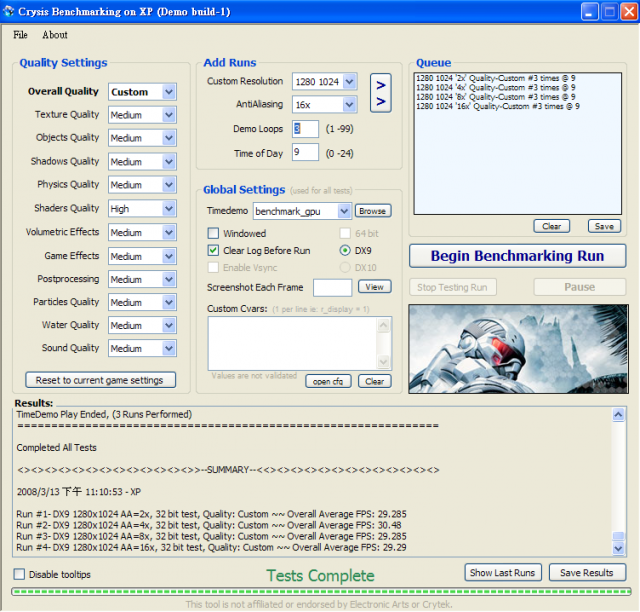The image size is (640, 612).
Task: Select the queue entry with '16x' antialiasing
Action: [x=498, y=106]
